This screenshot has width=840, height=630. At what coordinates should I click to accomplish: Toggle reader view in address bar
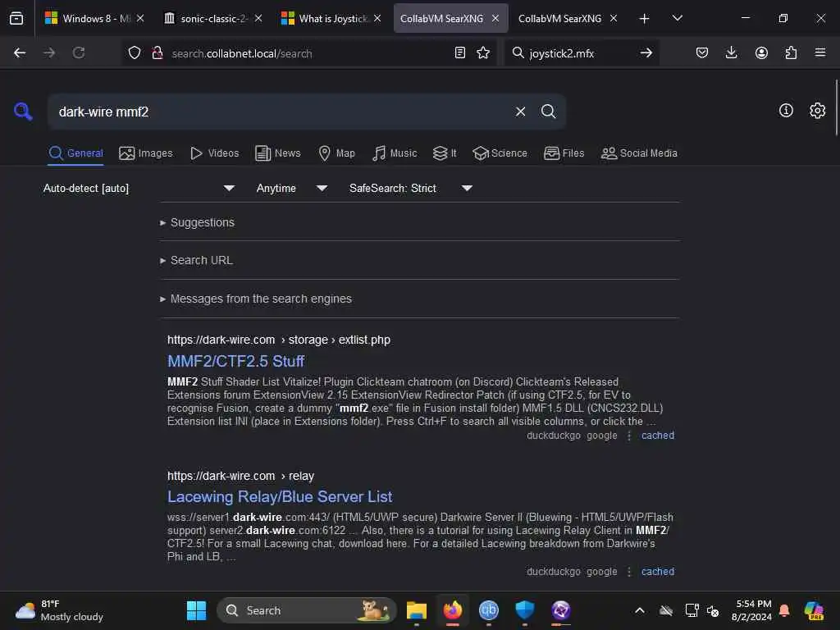[459, 53]
